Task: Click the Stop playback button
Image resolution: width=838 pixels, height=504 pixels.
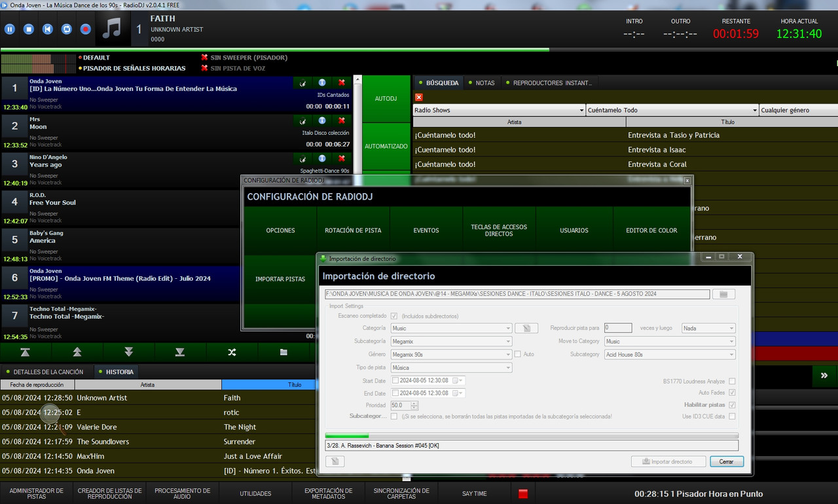Action: point(29,29)
